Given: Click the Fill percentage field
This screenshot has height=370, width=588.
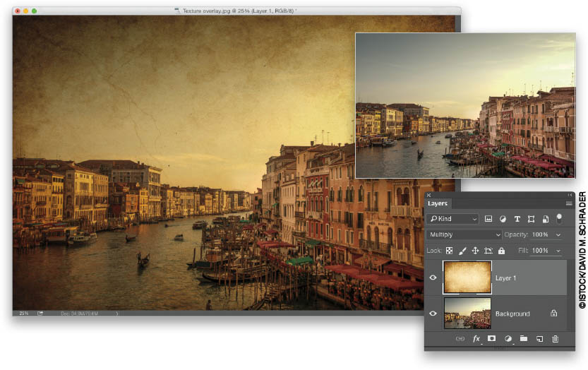Looking at the screenshot, I should (x=541, y=251).
